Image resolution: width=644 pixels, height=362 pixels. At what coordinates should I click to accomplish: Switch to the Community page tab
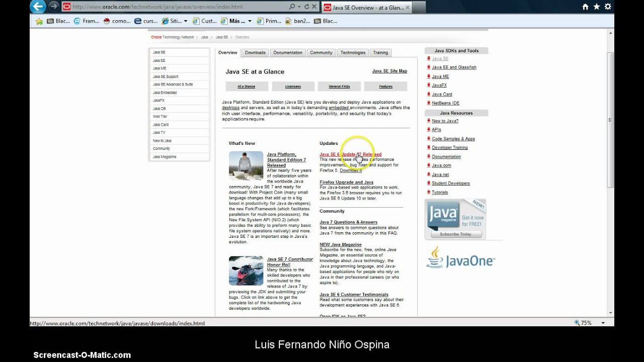[x=321, y=53]
